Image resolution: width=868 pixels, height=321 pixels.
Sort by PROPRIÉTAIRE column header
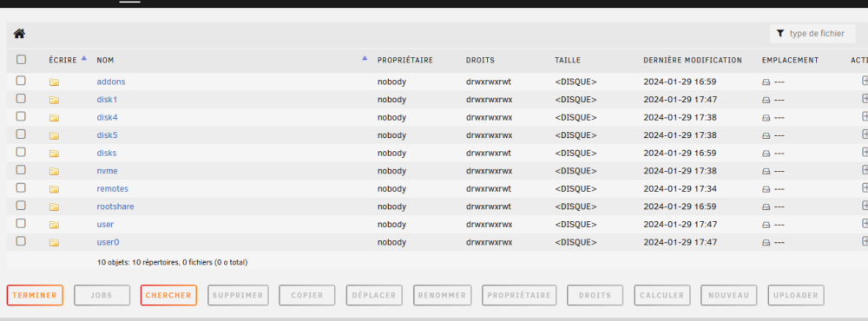[x=405, y=61]
